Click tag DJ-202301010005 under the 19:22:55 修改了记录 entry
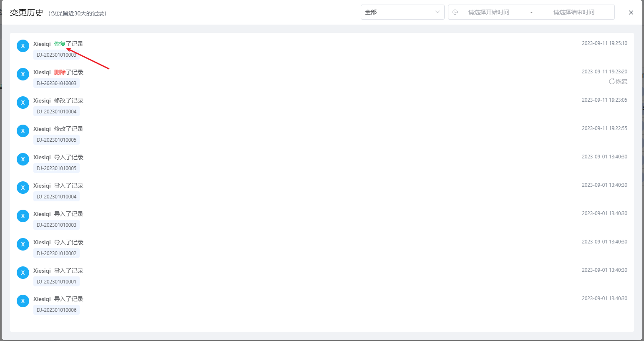Viewport: 644px width, 341px height. pos(56,140)
